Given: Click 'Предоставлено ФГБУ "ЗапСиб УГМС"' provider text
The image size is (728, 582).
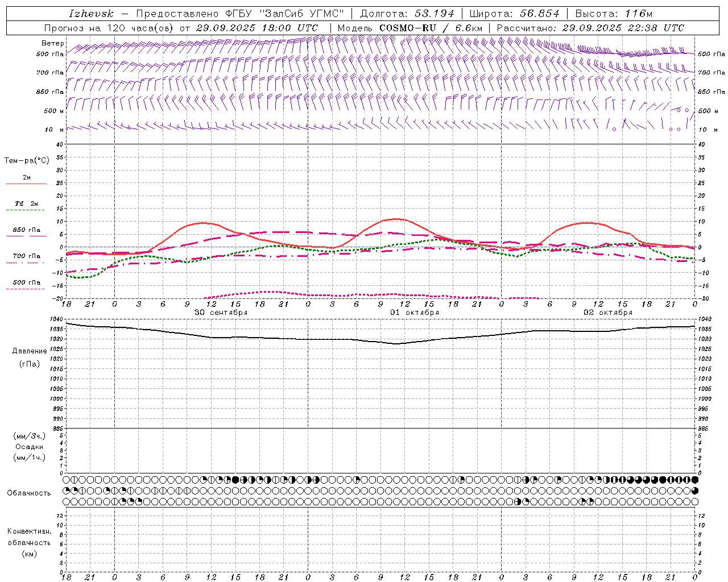Looking at the screenshot, I should click(x=240, y=14).
